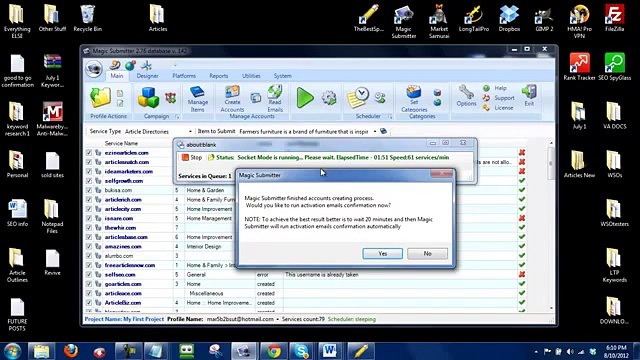This screenshot has width=640, height=360.
Task: Click the Profile Actions folder icon
Action: coord(100,98)
